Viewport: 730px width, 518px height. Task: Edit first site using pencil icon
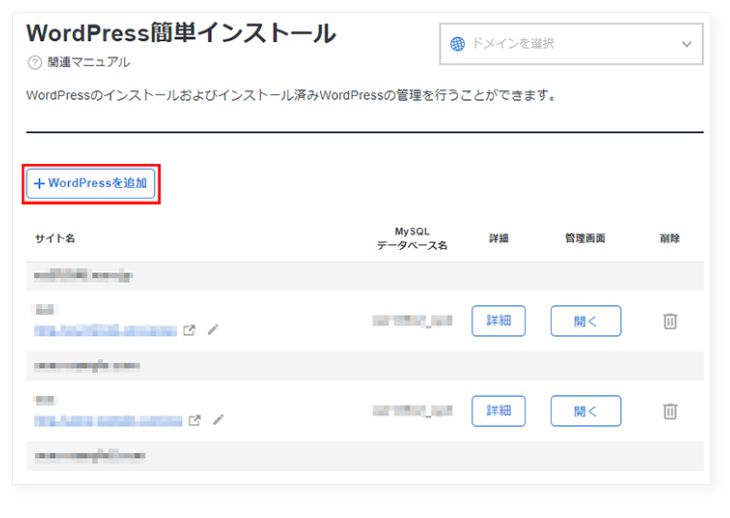pos(213,330)
